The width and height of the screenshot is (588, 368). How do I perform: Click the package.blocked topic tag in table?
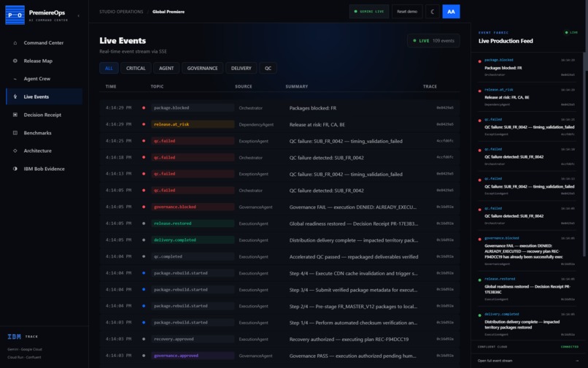[x=193, y=108]
